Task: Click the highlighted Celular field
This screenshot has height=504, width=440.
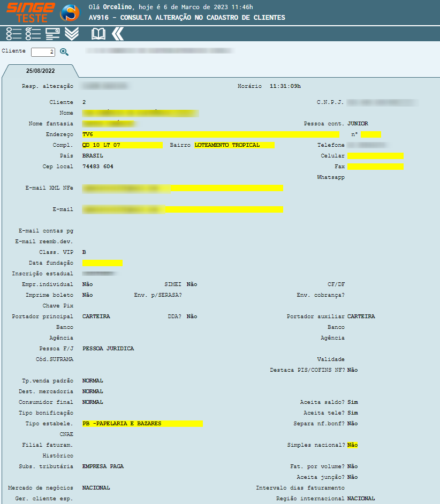Action: 375,156
